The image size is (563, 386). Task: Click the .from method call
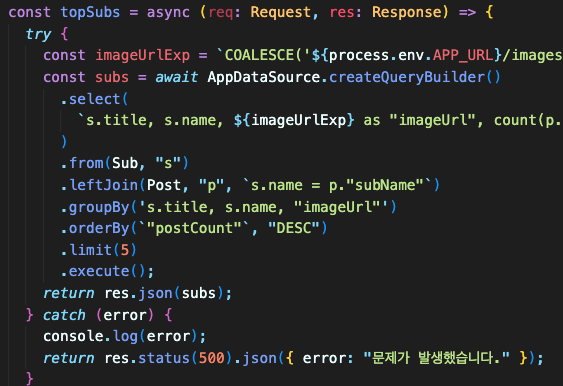[82, 163]
